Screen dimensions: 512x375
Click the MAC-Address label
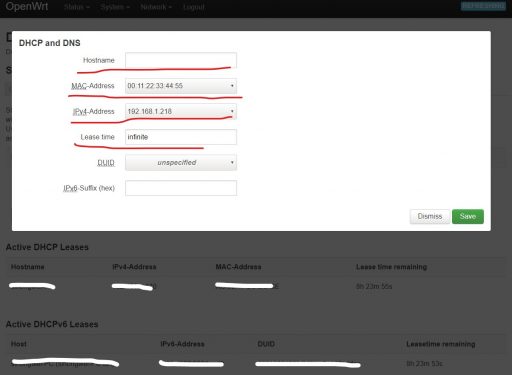tap(93, 86)
